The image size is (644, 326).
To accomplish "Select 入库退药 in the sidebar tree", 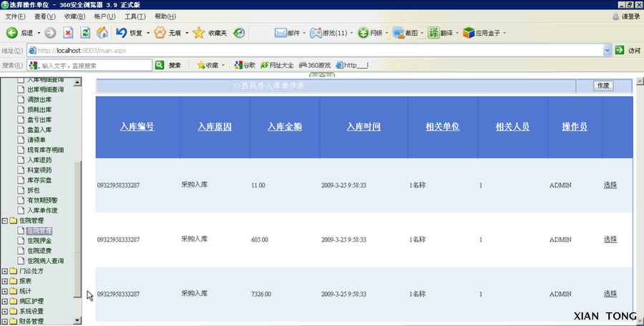I will pyautogui.click(x=39, y=160).
